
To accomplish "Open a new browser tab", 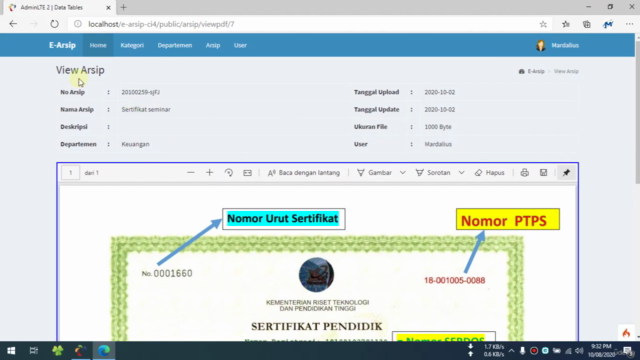I will pyautogui.click(x=124, y=7).
